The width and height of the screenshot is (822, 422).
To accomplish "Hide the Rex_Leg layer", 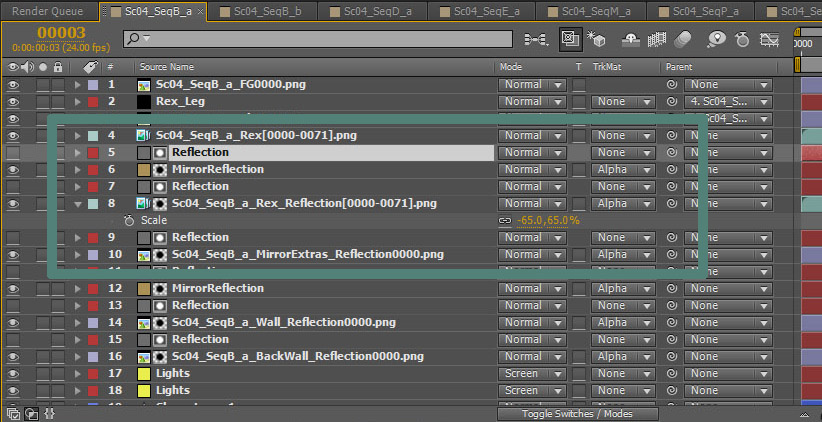I will (x=13, y=102).
